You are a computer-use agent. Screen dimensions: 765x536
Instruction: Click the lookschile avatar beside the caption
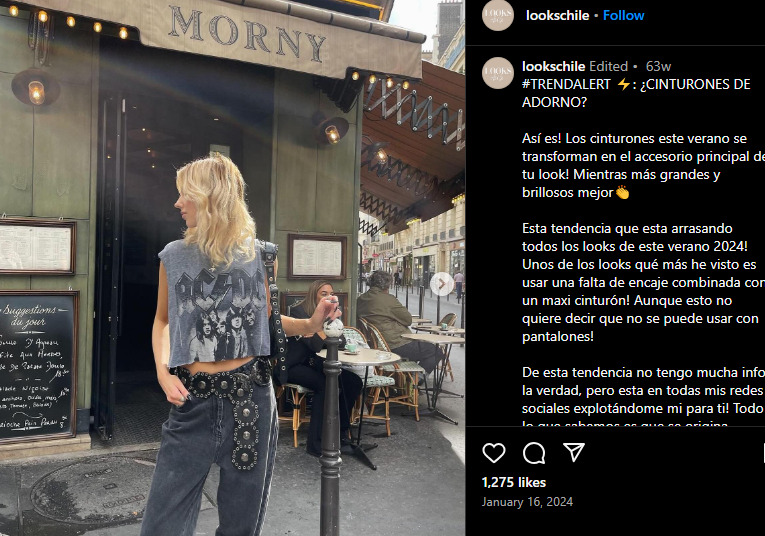click(x=498, y=73)
